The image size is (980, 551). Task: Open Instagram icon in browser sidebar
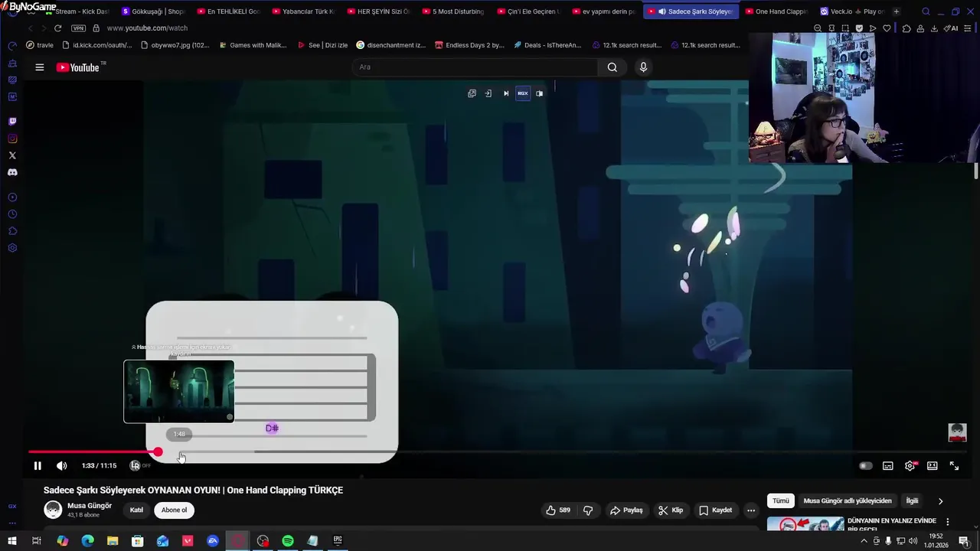tap(12, 139)
